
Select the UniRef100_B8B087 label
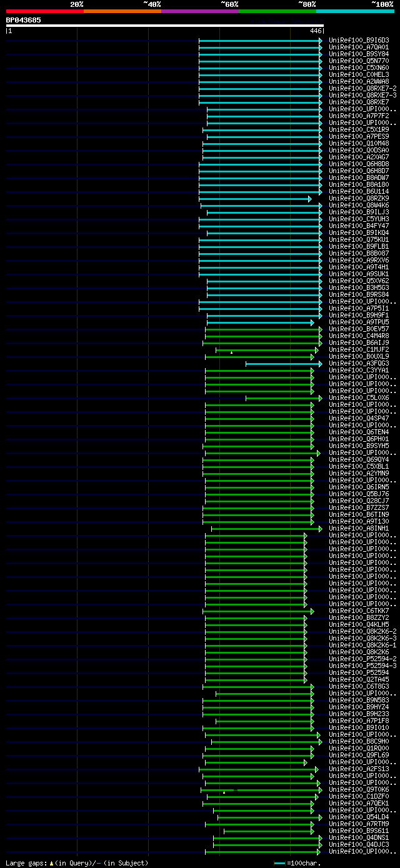click(359, 254)
